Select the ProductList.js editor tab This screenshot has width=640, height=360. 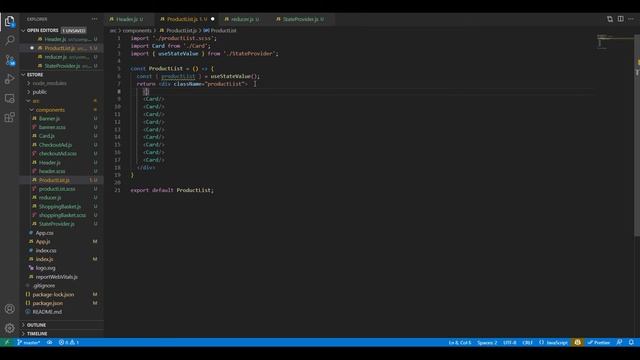(x=187, y=19)
